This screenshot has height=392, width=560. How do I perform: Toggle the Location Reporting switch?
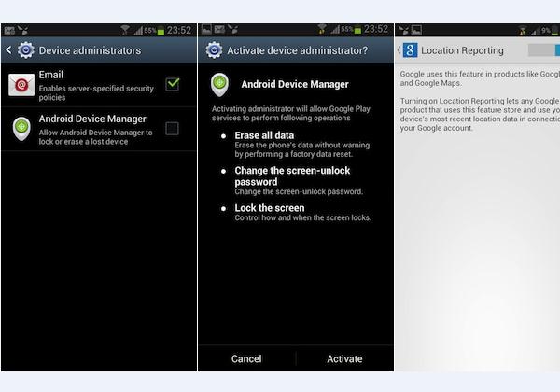click(x=543, y=50)
